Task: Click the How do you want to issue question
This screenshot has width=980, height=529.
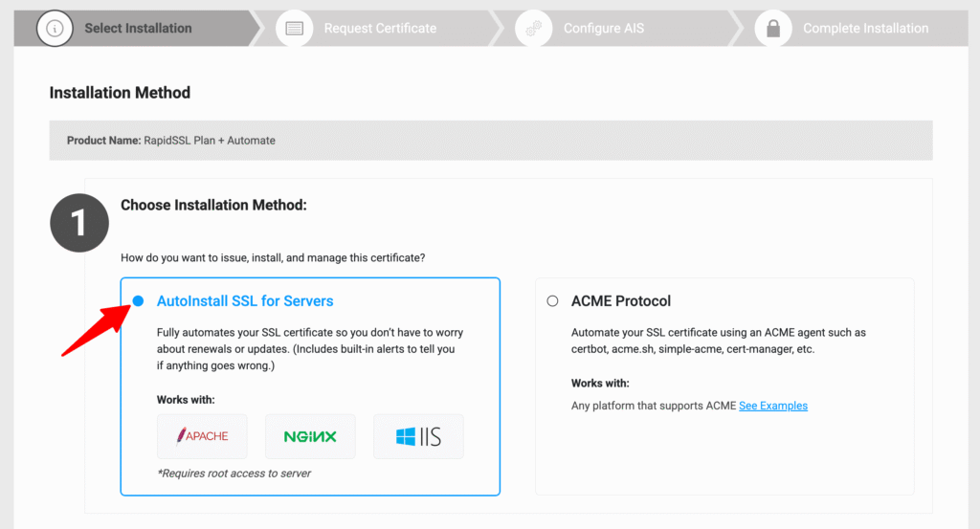Action: pos(273,258)
